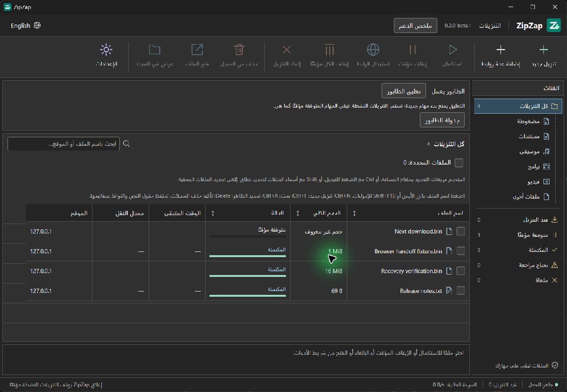Check the Next download.bin row checkbox
Image resolution: width=567 pixels, height=392 pixels.
pyautogui.click(x=461, y=231)
